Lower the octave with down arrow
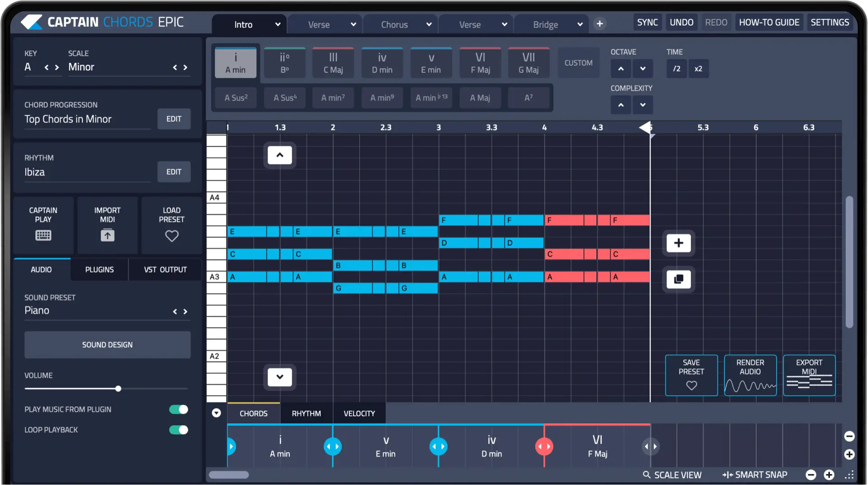The height and width of the screenshot is (485, 868). [643, 69]
